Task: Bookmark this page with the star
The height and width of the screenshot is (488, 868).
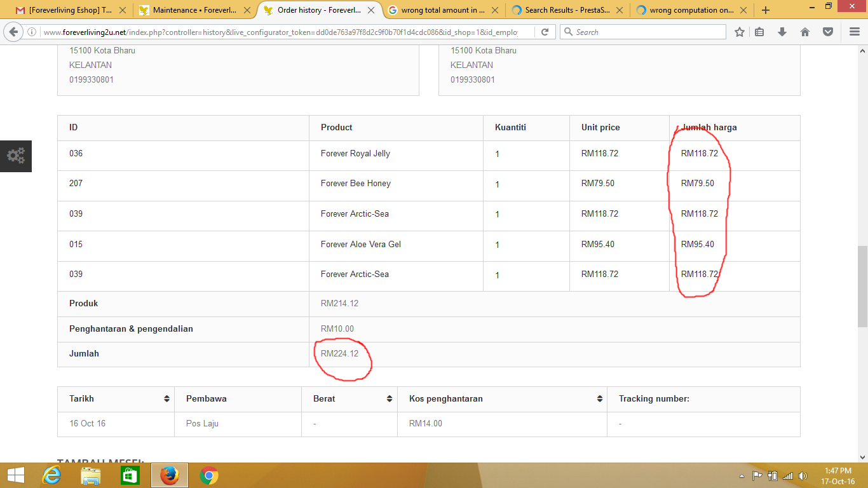Action: tap(740, 32)
